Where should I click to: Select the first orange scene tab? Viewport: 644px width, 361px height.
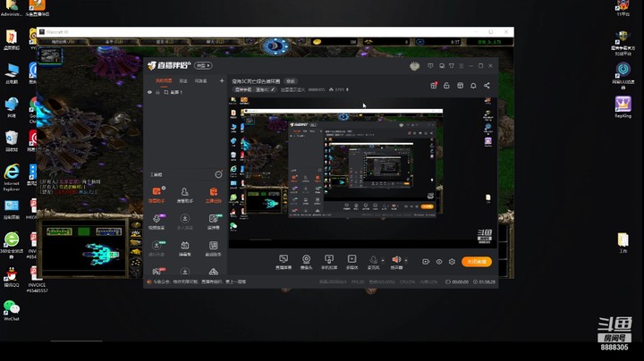164,80
